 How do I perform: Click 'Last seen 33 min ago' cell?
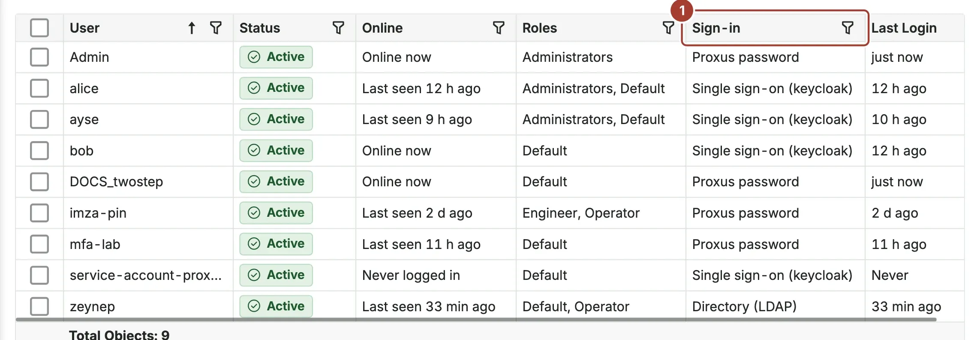[x=429, y=307]
